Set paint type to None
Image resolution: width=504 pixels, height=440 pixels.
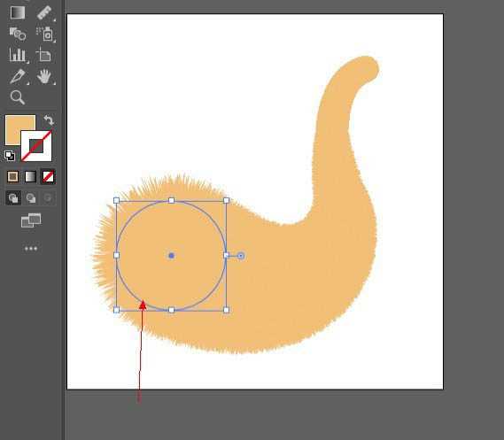(x=48, y=177)
